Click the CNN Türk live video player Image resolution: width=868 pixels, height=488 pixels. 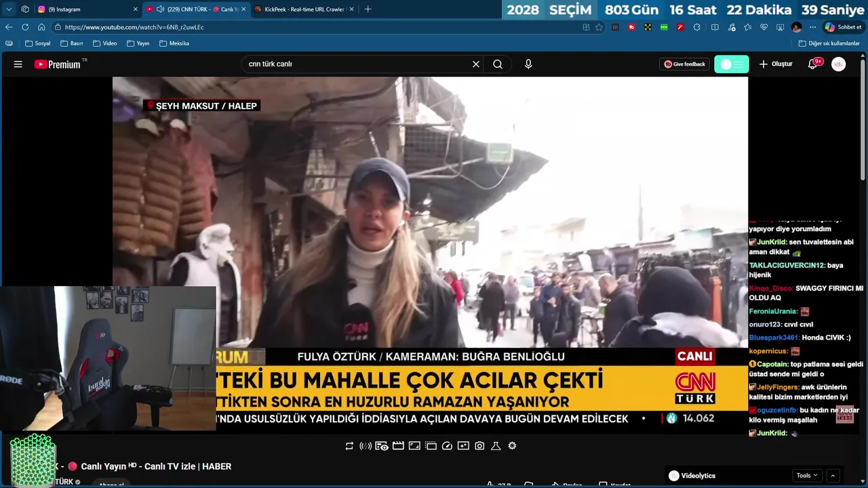(x=430, y=254)
